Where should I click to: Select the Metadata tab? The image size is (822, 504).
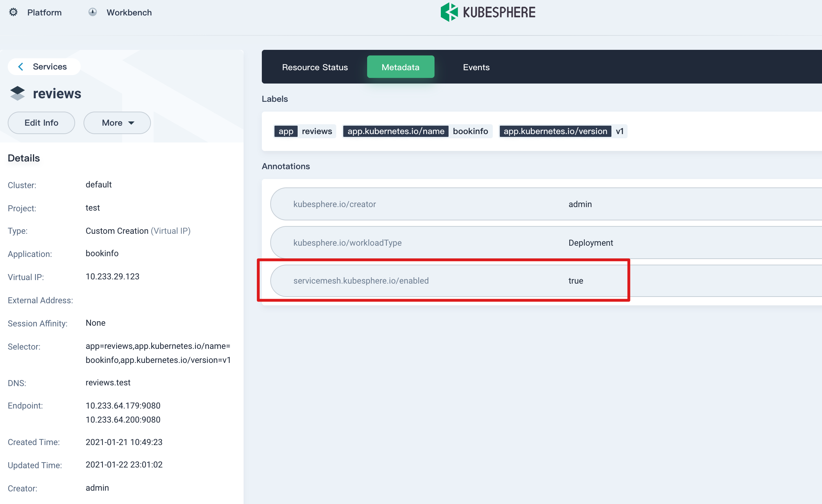pyautogui.click(x=400, y=67)
